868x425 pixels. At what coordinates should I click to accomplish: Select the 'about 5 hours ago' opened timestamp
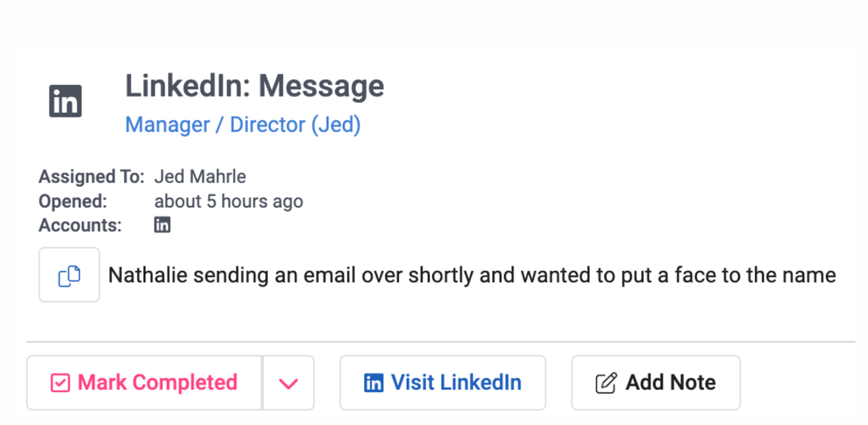tap(229, 201)
